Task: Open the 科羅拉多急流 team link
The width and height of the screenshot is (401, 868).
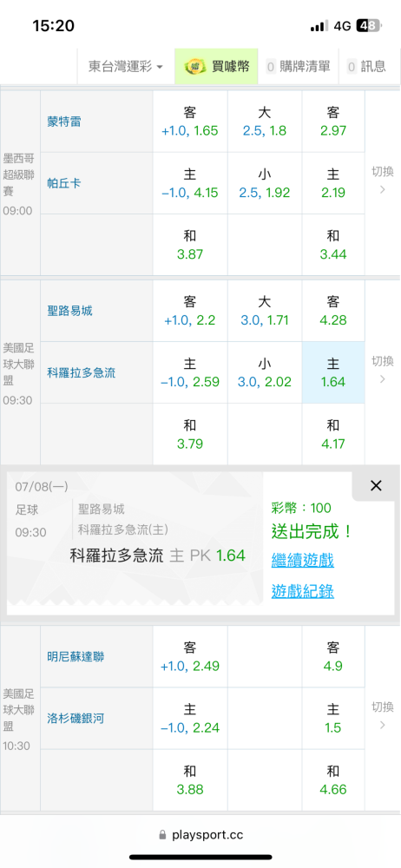Action: click(x=82, y=372)
